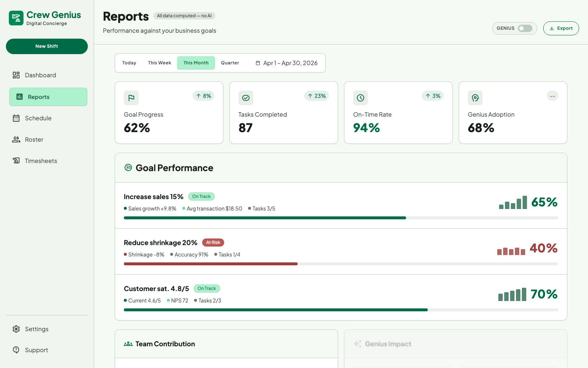This screenshot has width=588, height=368.
Task: Switch to the Quarter tab
Action: (x=230, y=63)
